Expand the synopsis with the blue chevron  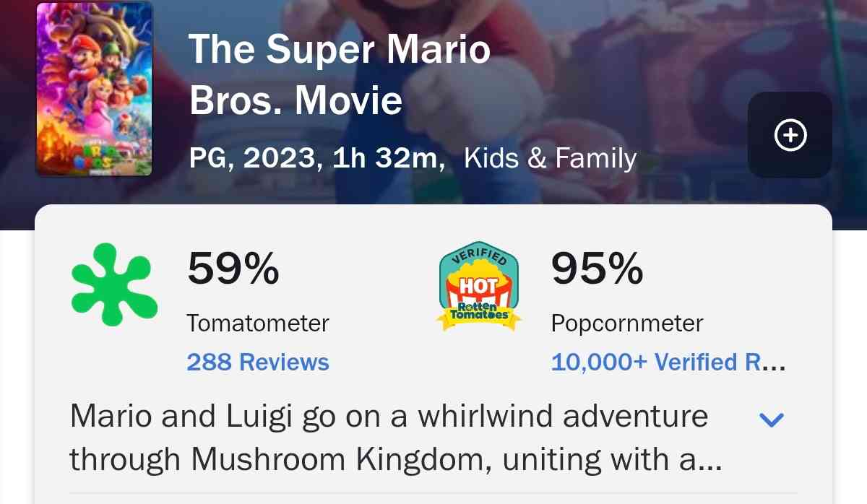click(772, 420)
